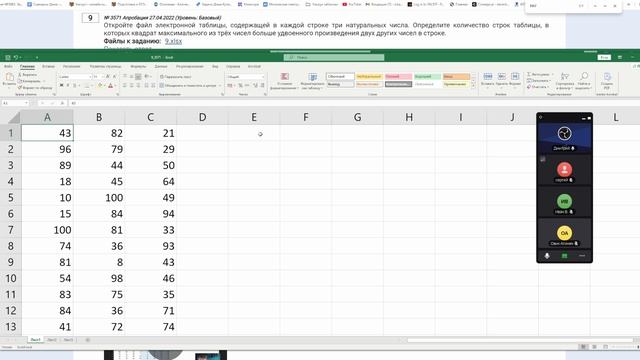This screenshot has height=360, width=640.
Task: Click the Copy command in clipboard group
Action: point(29,81)
